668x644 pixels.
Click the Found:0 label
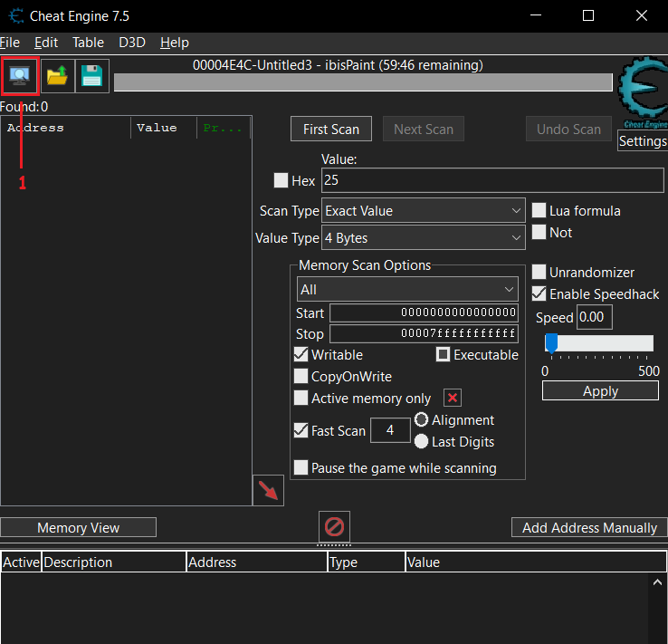point(24,107)
